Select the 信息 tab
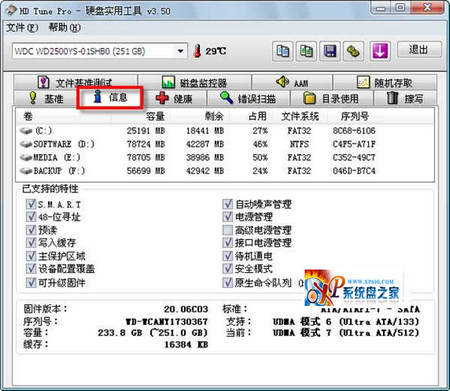The height and width of the screenshot is (391, 450). click(110, 97)
